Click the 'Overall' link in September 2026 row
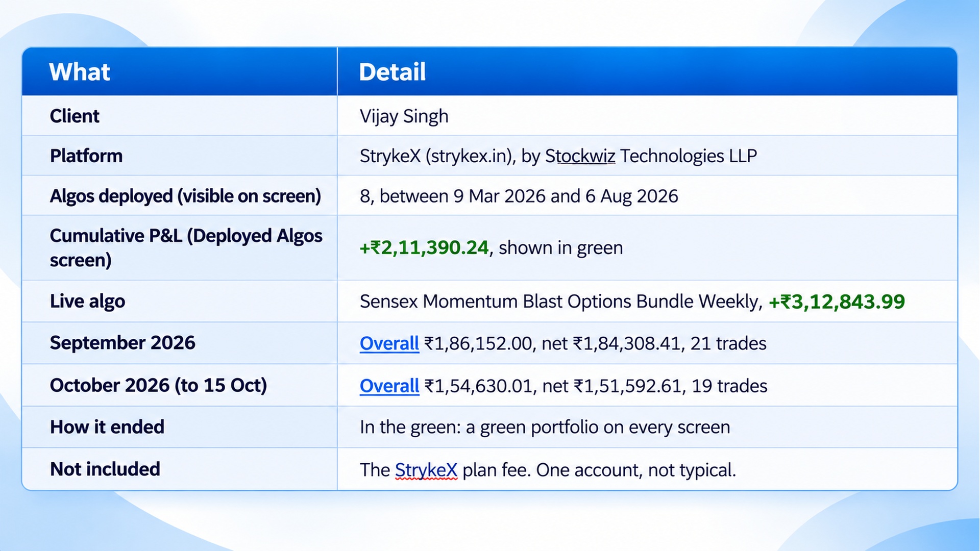Viewport: 980px width, 551px height. (x=389, y=343)
